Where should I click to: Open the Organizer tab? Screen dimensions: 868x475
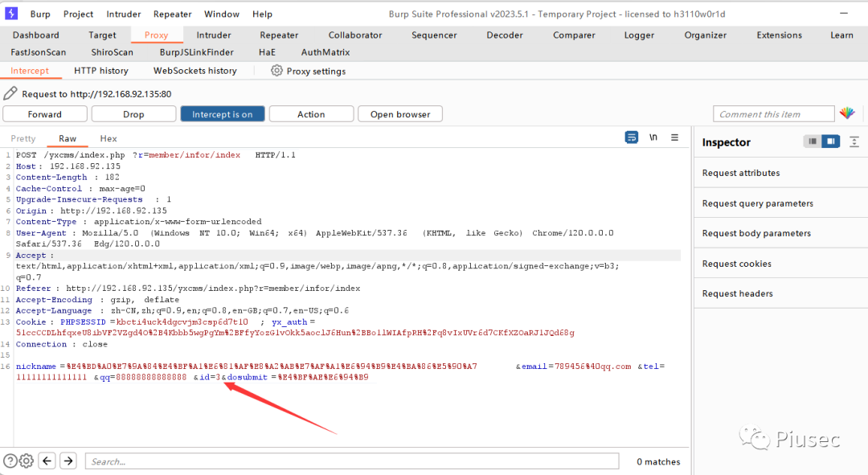pyautogui.click(x=706, y=35)
